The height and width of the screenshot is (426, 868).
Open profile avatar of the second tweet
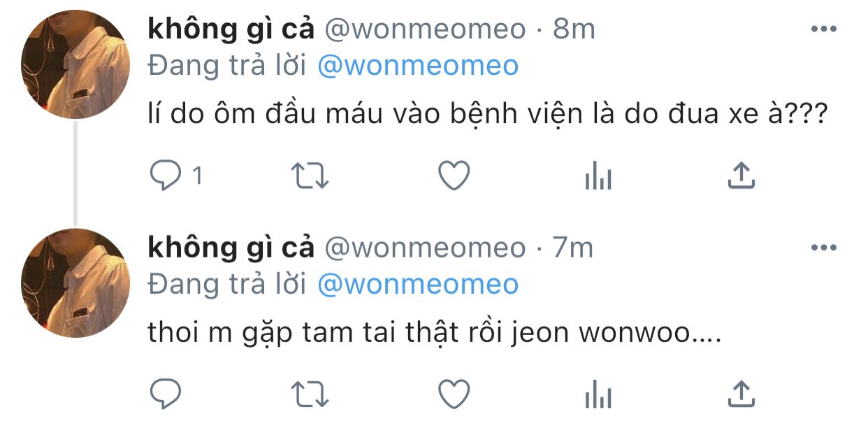click(x=73, y=285)
